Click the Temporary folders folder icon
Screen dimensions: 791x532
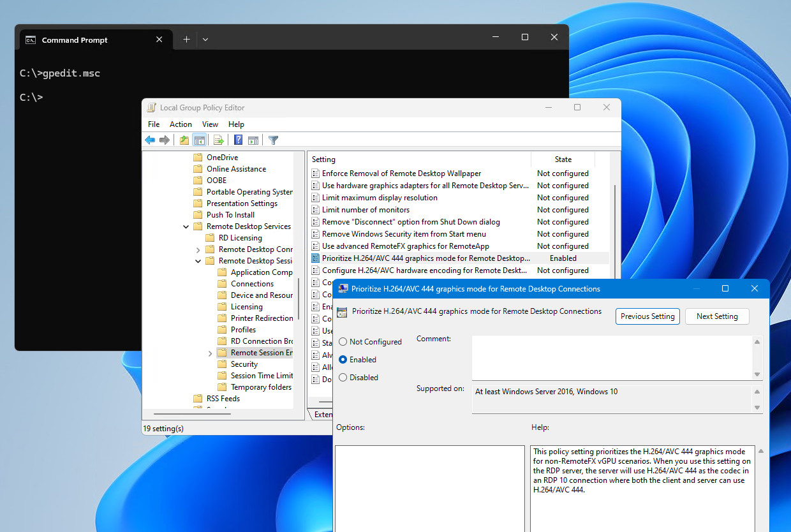pos(222,387)
